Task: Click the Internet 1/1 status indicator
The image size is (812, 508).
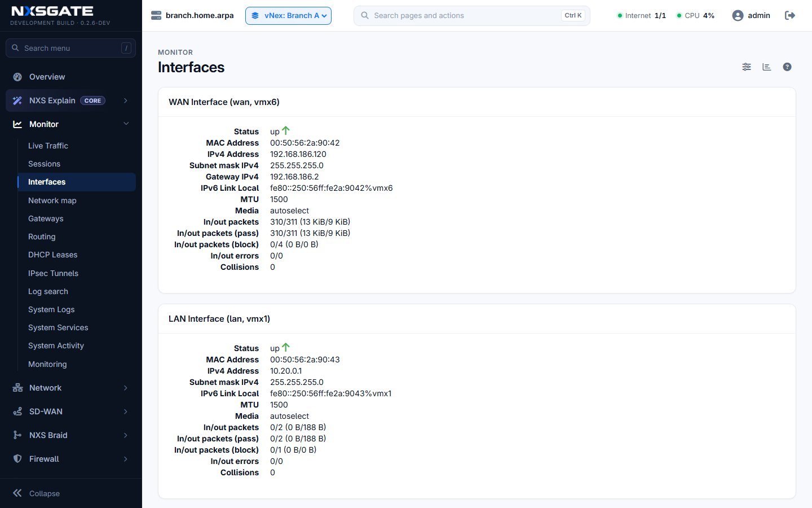Action: (642, 15)
